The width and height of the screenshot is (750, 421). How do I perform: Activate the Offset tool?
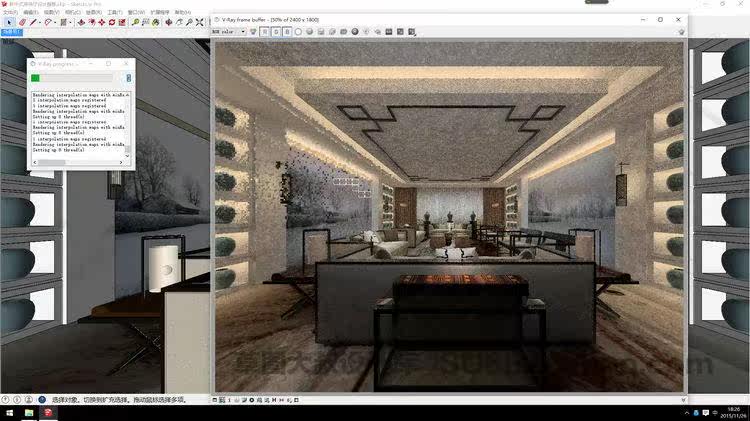tap(92, 22)
